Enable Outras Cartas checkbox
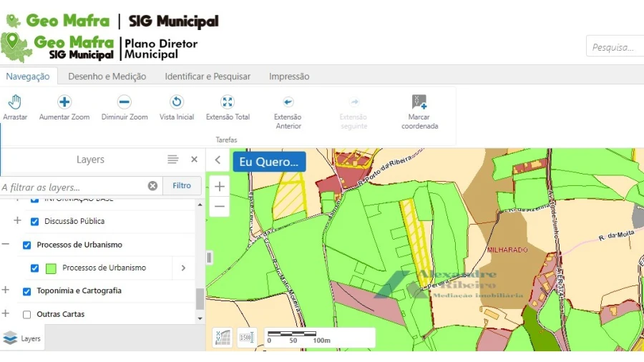Image resolution: width=644 pixels, height=362 pixels. point(26,315)
